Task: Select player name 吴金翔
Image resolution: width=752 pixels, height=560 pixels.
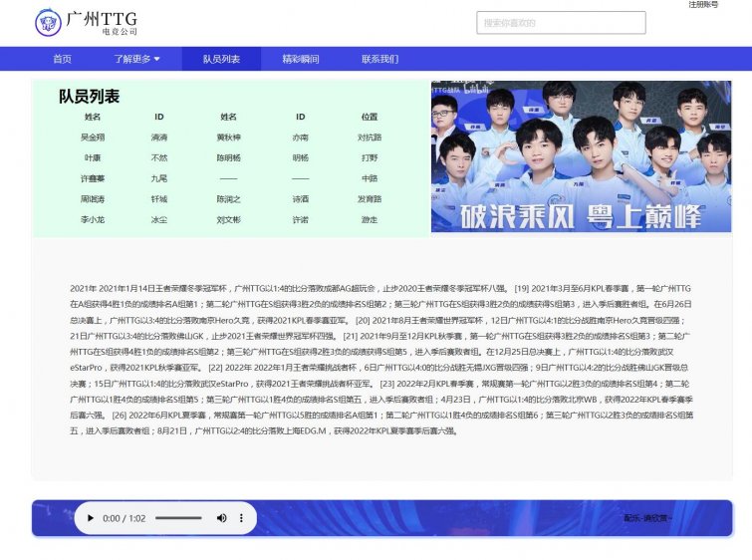Action: click(93, 138)
